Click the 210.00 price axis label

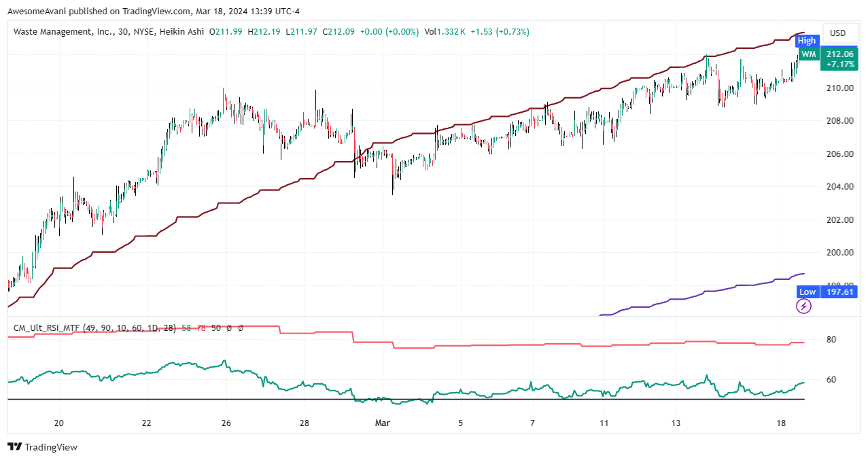(x=840, y=88)
